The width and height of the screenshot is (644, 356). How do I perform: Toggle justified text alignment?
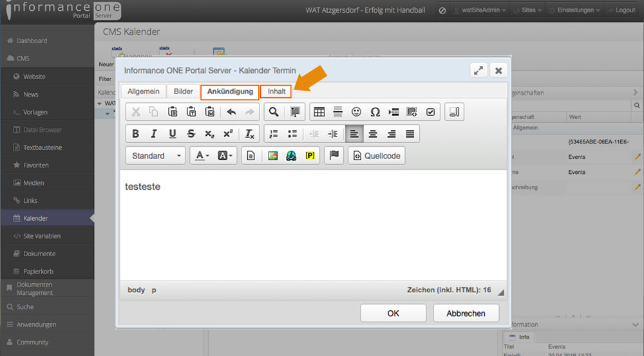tap(410, 134)
